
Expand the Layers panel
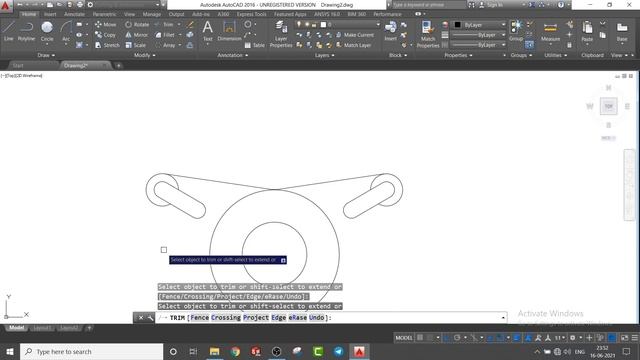tap(324, 55)
